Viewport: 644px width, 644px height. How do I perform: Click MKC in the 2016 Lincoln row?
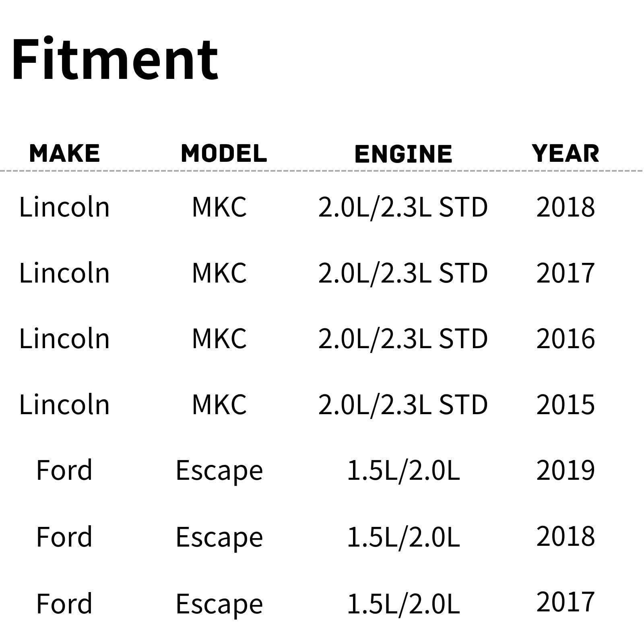219,339
